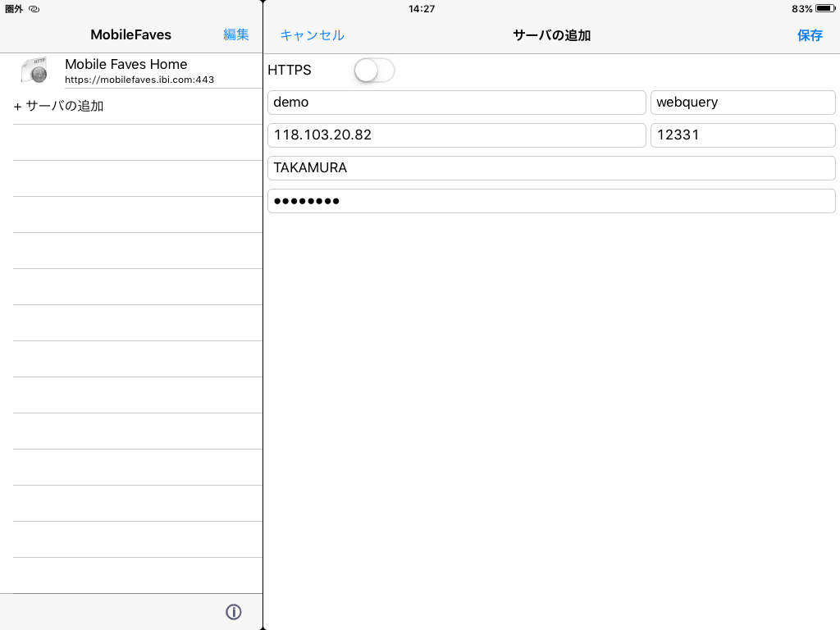This screenshot has height=630, width=840.
Task: Focus the server name field containing demo
Action: tap(456, 103)
